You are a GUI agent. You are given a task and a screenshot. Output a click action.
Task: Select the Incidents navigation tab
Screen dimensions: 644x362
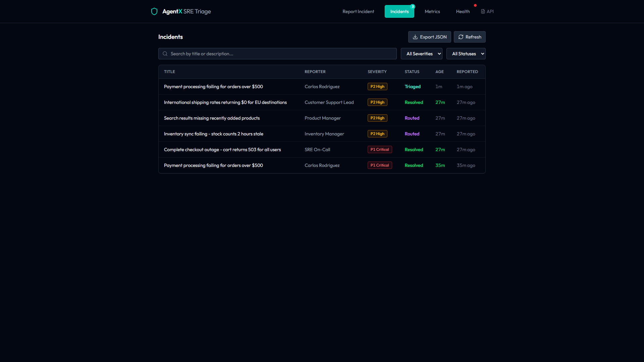coord(399,11)
